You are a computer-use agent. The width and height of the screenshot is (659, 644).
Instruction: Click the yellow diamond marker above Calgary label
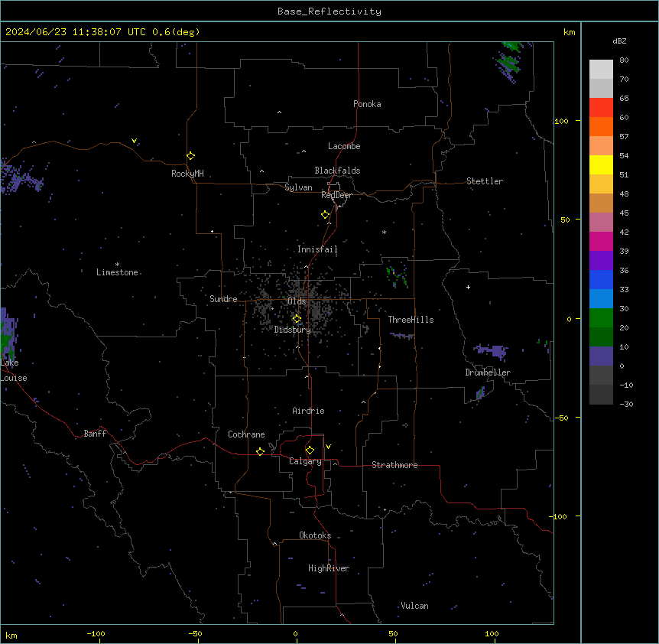(310, 450)
